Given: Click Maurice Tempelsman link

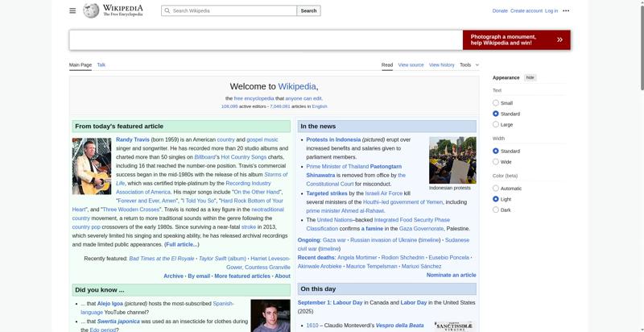Looking at the screenshot, I should (x=372, y=267).
